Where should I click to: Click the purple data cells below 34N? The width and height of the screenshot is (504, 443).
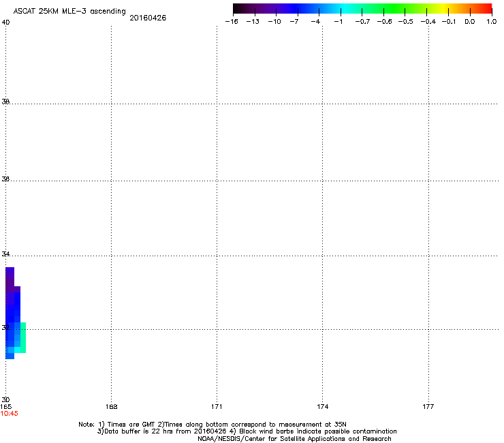tap(10, 279)
